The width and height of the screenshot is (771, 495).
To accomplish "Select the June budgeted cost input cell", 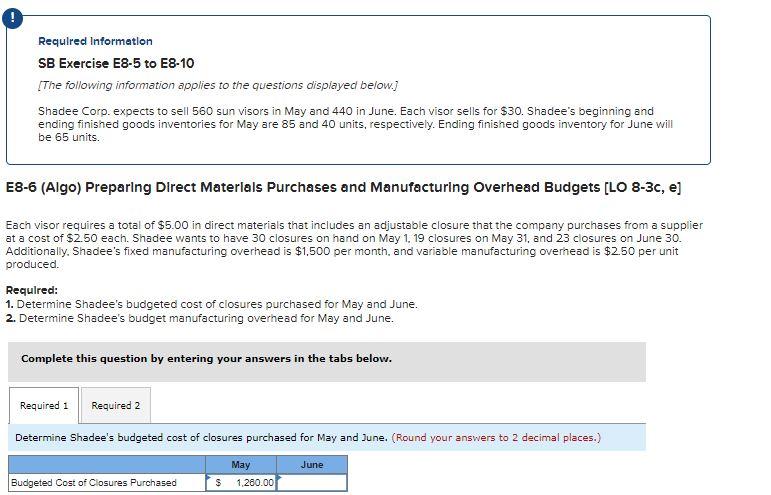I will tap(312, 482).
